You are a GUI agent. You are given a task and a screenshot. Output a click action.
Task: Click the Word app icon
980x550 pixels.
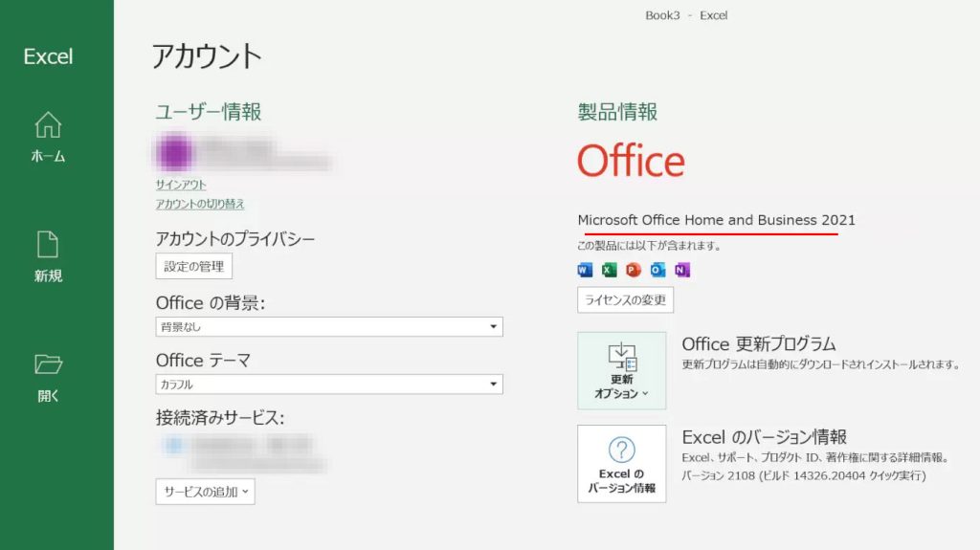coord(586,271)
